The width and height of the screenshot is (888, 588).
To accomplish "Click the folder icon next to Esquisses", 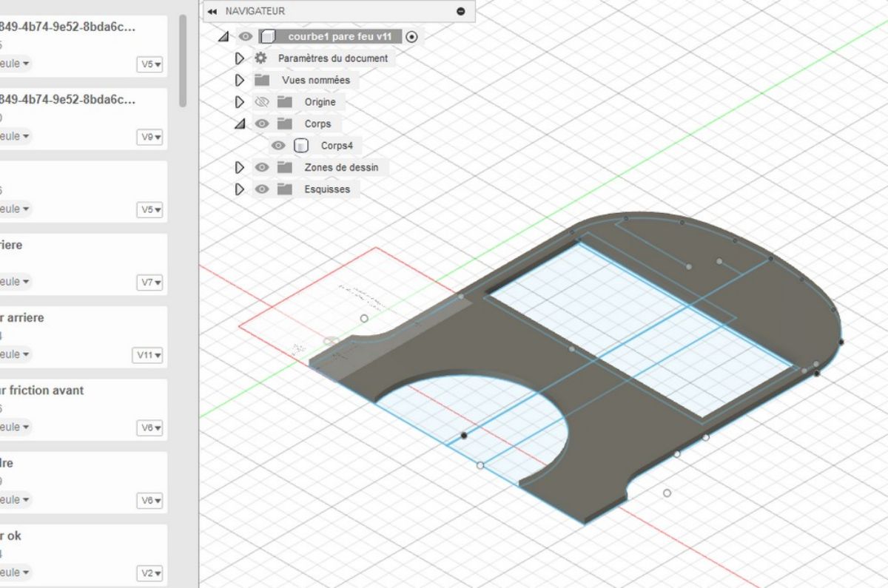I will [x=285, y=189].
